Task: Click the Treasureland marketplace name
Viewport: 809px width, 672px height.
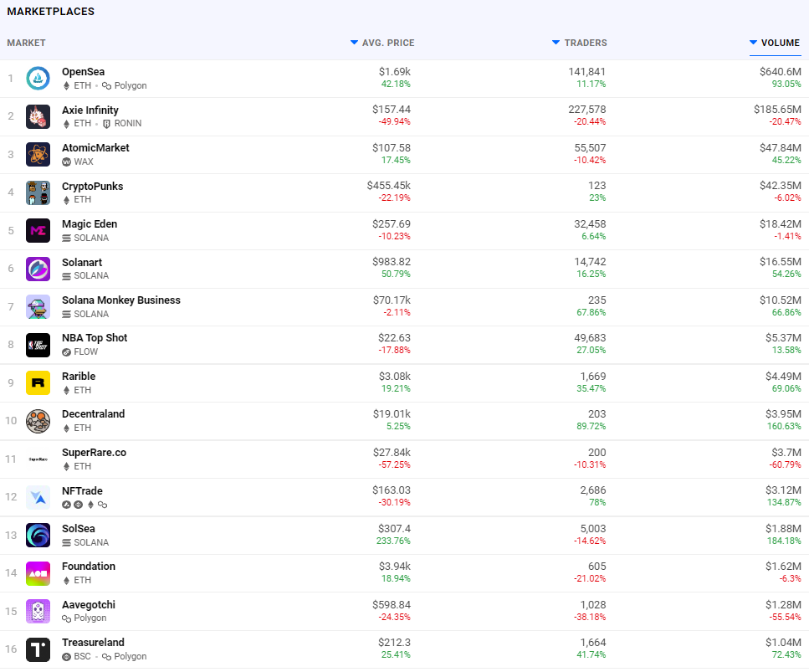Action: point(93,643)
